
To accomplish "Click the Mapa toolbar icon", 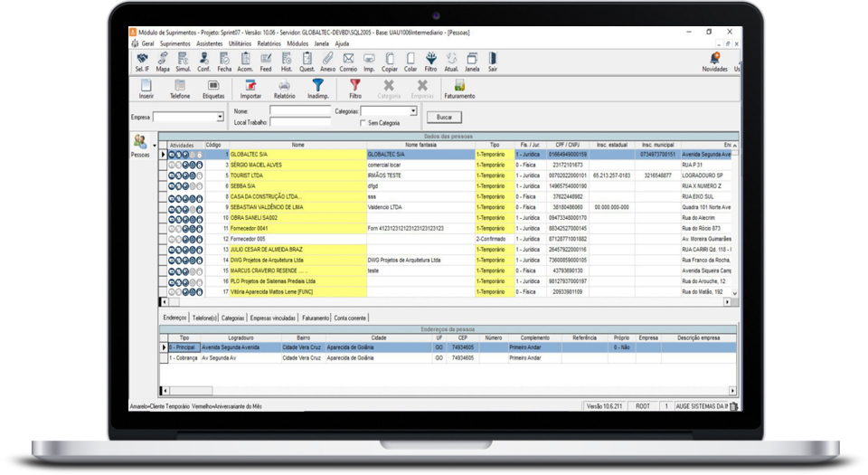I will (163, 60).
